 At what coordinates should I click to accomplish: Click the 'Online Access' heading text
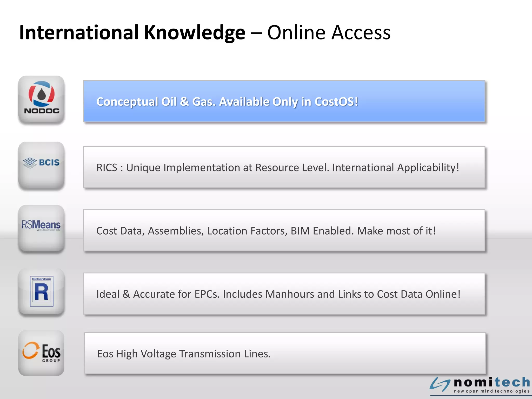(x=329, y=33)
